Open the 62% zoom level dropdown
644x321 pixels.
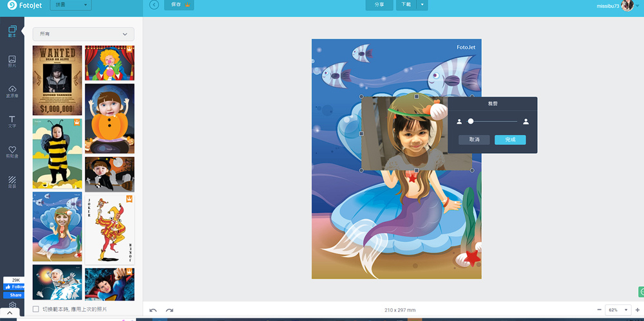click(618, 310)
